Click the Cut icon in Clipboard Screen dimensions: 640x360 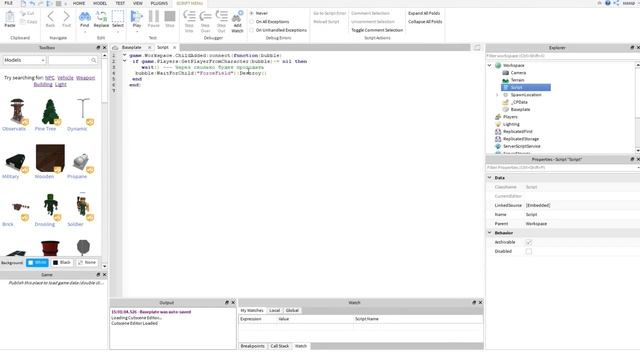tap(23, 13)
